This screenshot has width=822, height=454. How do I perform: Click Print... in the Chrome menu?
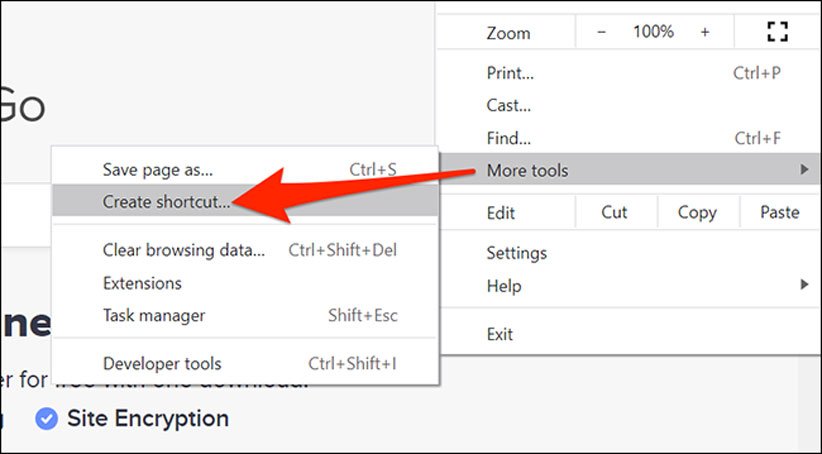pyautogui.click(x=510, y=73)
